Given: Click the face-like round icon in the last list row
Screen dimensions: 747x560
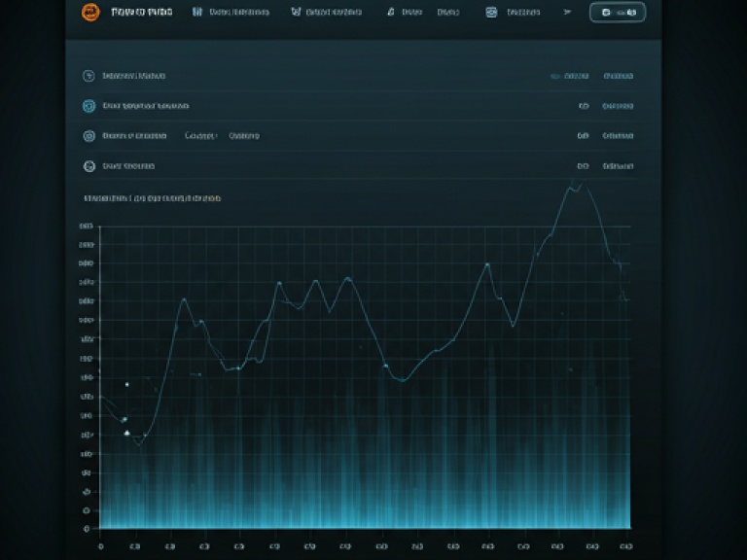Looking at the screenshot, I should (x=89, y=166).
